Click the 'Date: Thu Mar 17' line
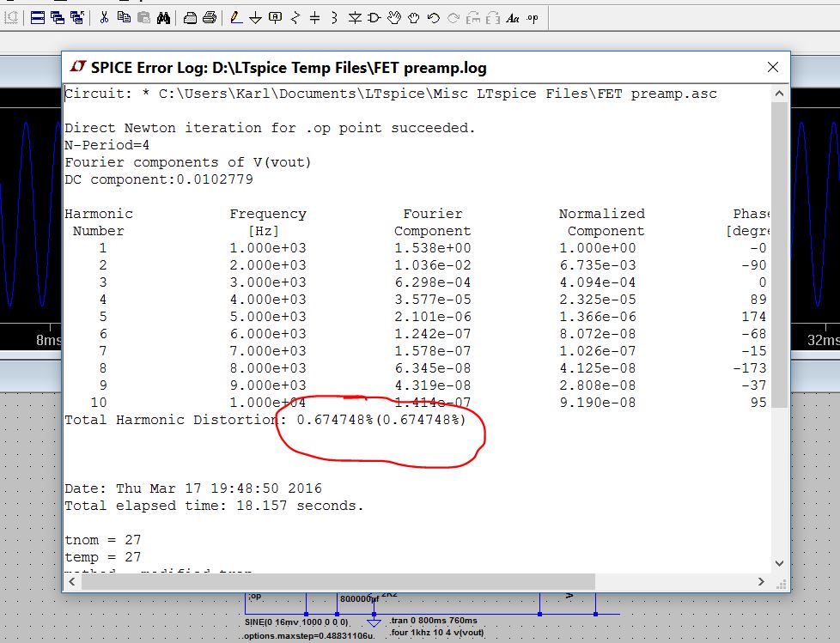The height and width of the screenshot is (643, 840). coord(193,488)
